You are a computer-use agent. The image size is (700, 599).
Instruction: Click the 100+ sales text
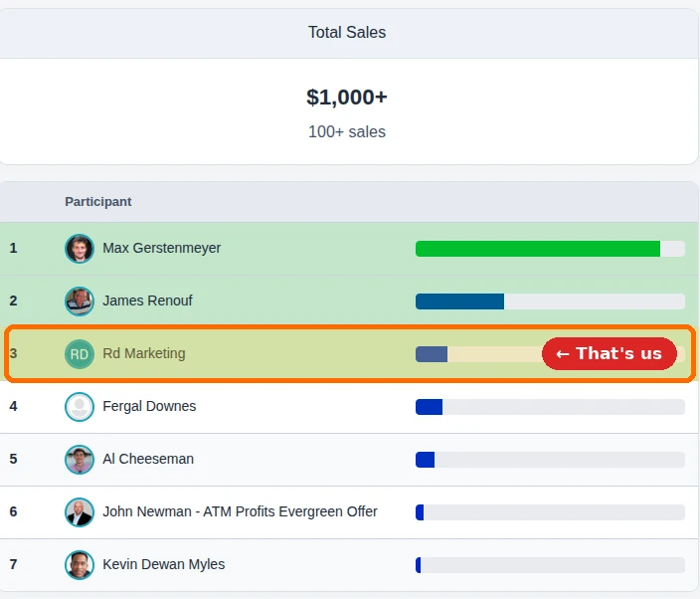347,131
